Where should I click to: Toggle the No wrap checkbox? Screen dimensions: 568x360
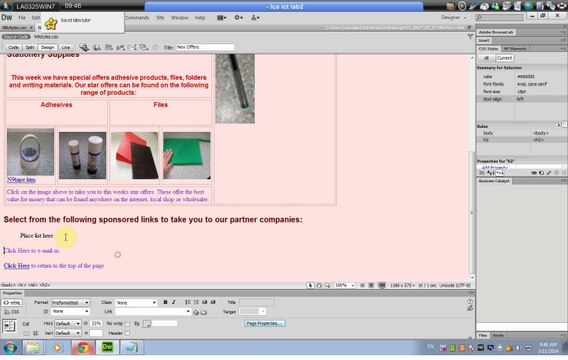coord(128,324)
